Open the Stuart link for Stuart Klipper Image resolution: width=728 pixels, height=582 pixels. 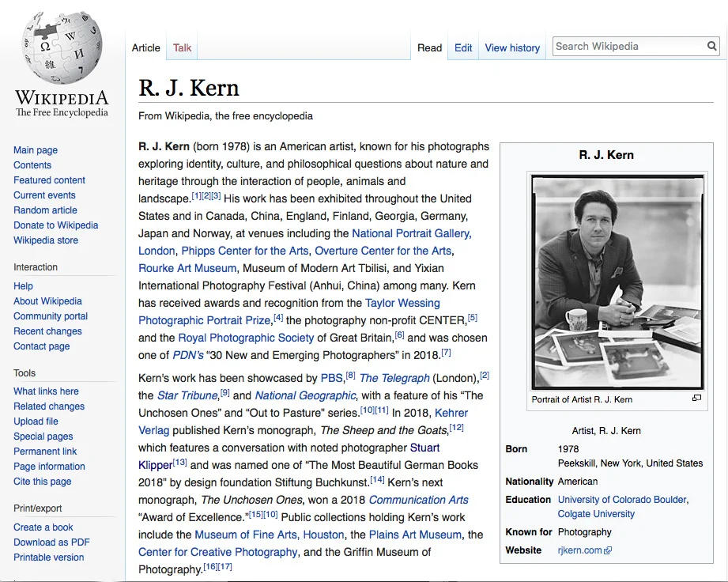(424, 448)
